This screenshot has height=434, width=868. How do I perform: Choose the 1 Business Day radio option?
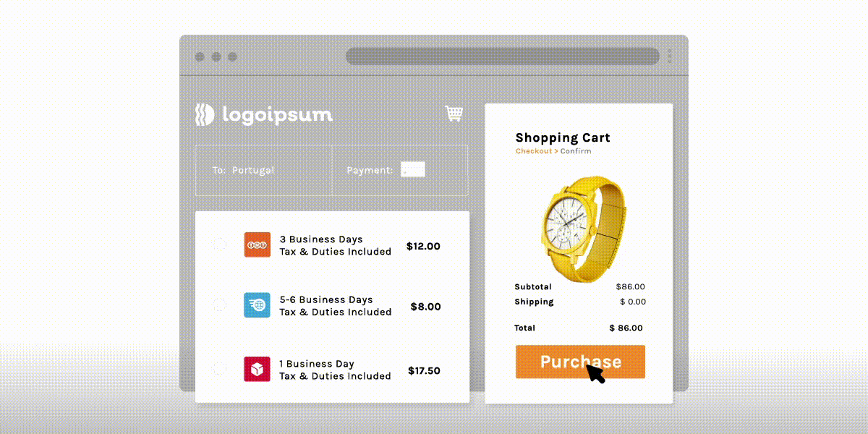(220, 369)
